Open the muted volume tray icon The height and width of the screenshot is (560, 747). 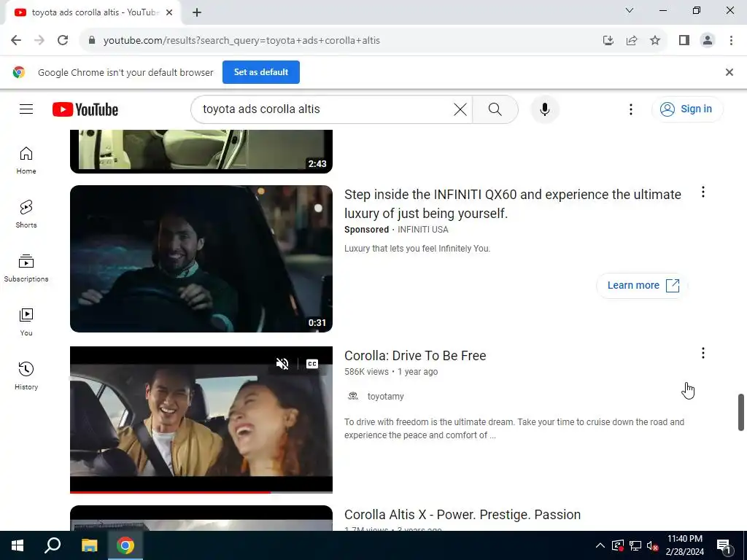[x=653, y=545]
